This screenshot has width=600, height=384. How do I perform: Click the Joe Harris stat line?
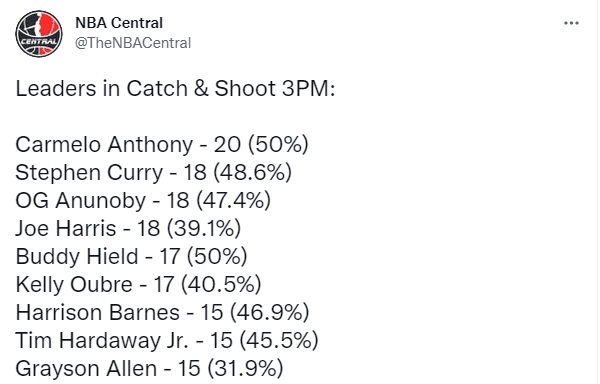[128, 229]
